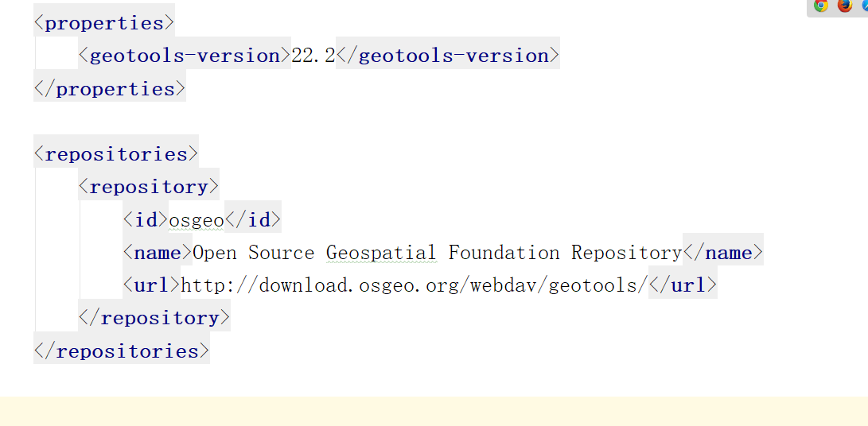The image size is (868, 426).
Task: Click the closing id tag
Action: pos(253,220)
